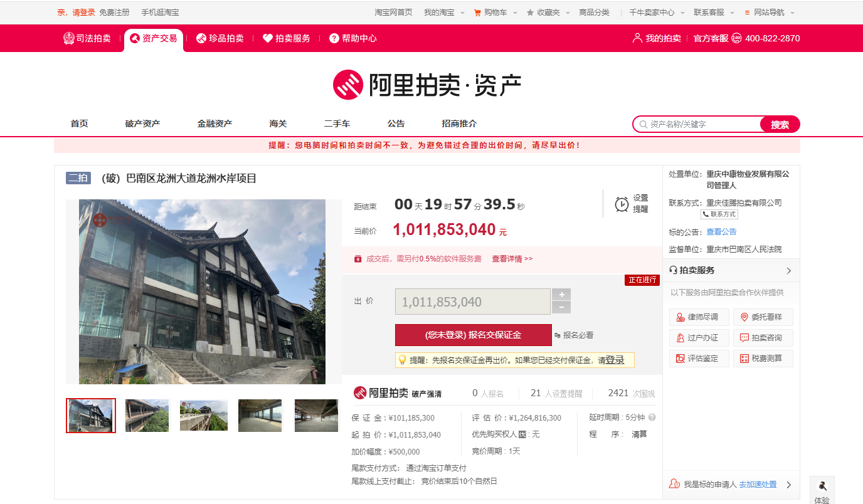Image resolution: width=863 pixels, height=504 pixels.
Task: Click the 免费注册 link
Action: [114, 13]
